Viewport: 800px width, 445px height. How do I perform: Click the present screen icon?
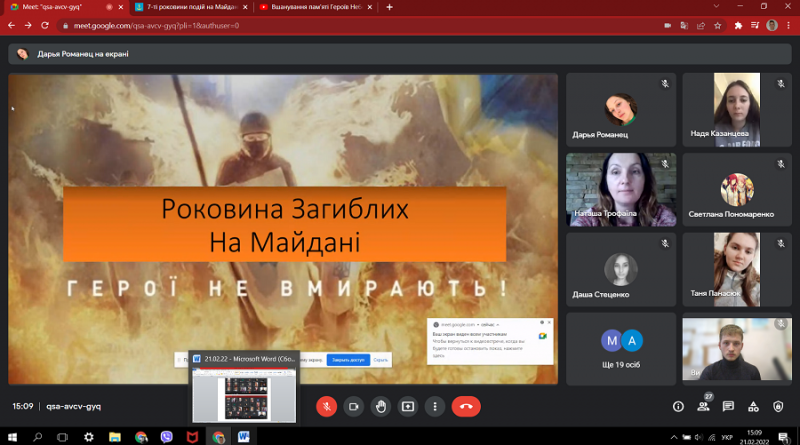tap(408, 407)
